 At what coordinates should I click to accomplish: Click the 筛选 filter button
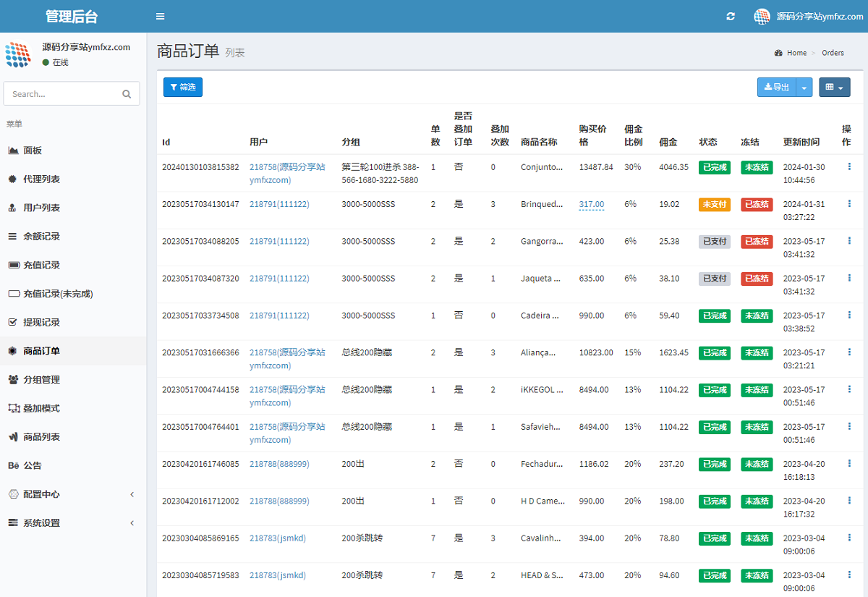pos(183,87)
